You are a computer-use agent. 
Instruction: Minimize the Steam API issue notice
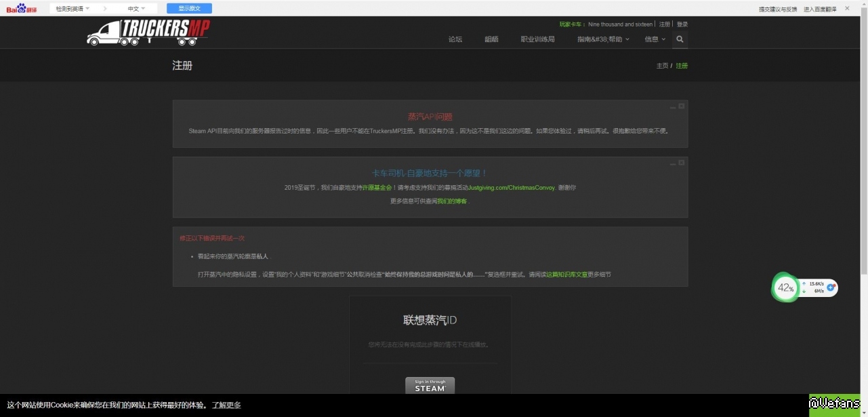click(673, 106)
